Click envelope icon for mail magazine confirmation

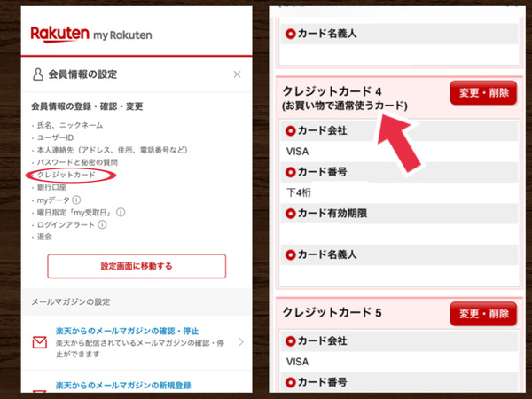[40, 342]
